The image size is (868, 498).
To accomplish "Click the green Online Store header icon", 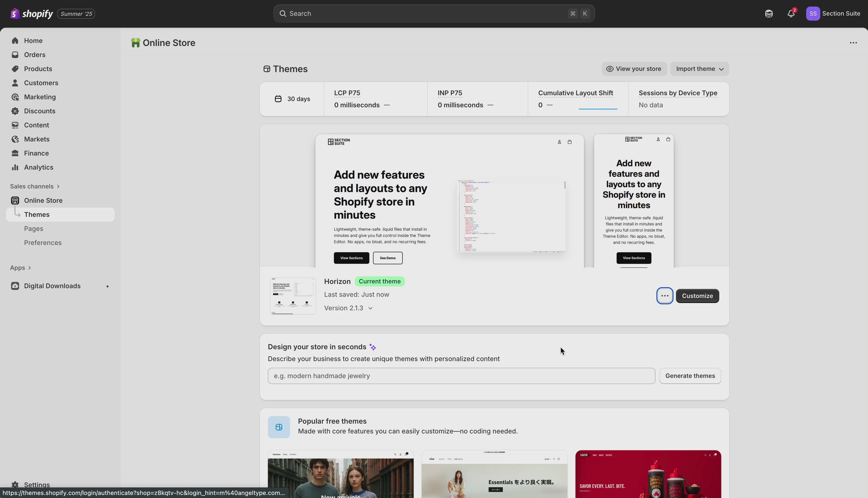I will point(135,43).
